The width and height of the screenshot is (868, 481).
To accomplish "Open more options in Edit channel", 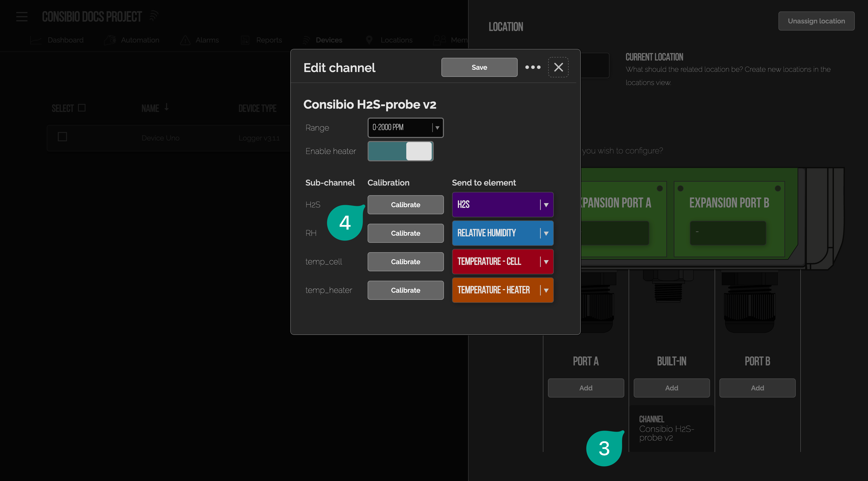I will click(533, 67).
